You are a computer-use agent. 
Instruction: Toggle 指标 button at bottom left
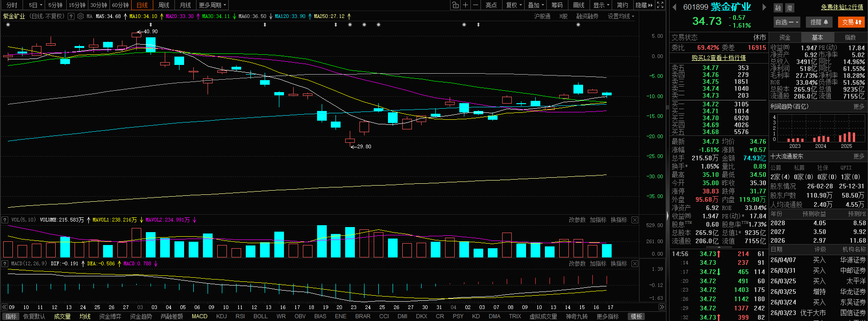coord(11,316)
